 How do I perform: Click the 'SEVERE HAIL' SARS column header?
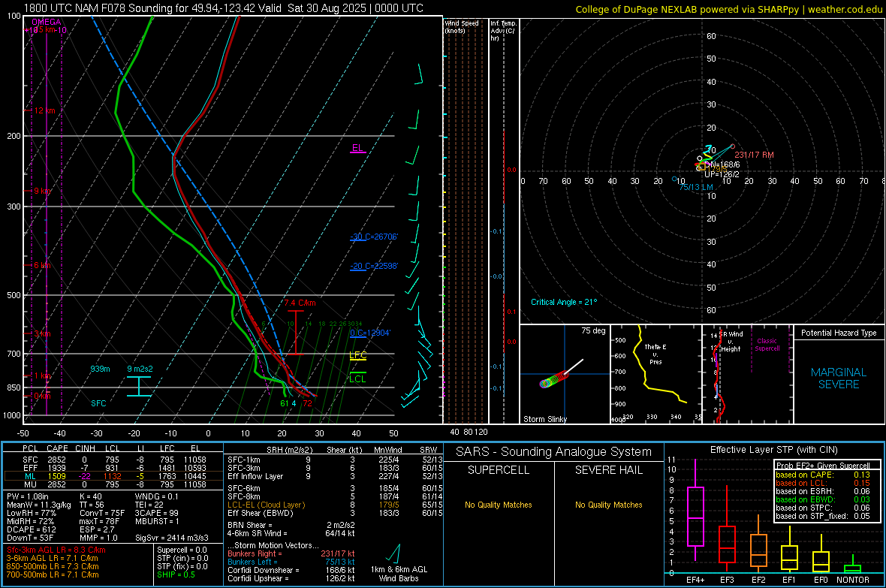pos(608,470)
